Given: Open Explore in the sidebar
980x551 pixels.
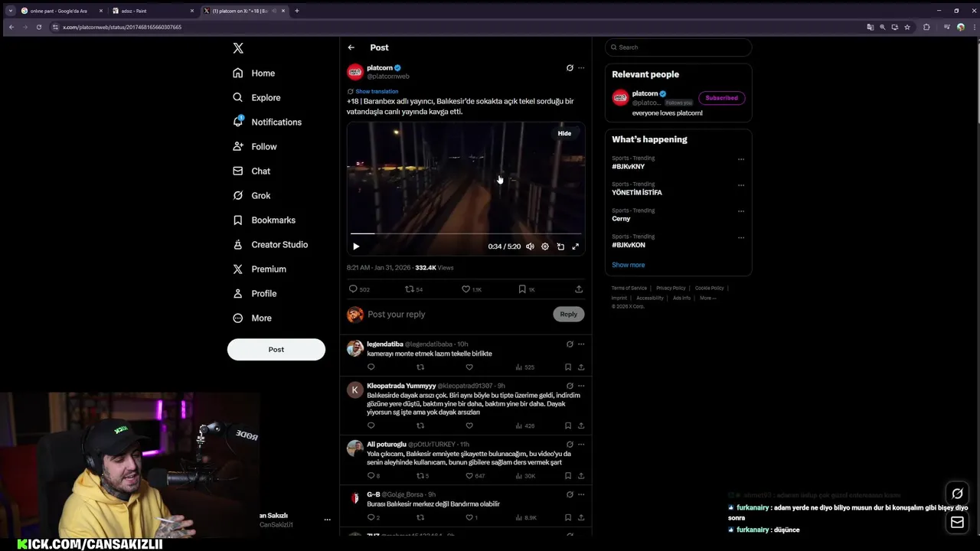Looking at the screenshot, I should click(256, 98).
